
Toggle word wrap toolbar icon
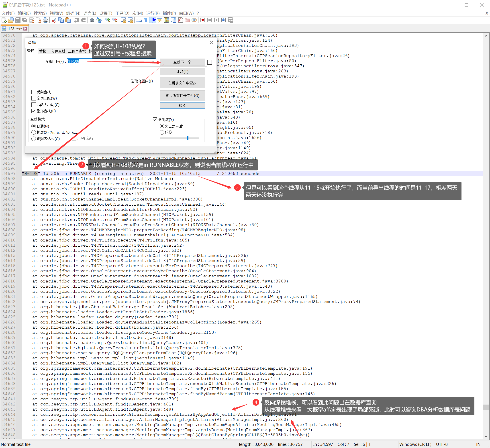[139, 20]
